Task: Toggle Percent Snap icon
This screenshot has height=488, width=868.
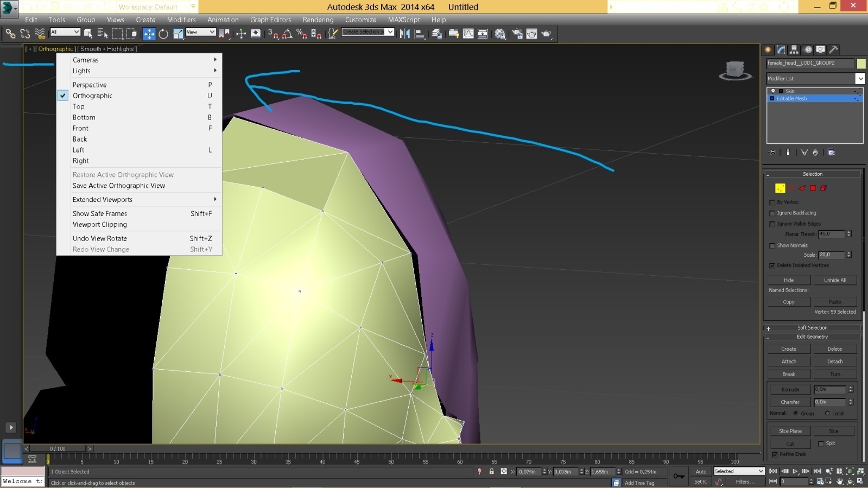Action: click(302, 34)
